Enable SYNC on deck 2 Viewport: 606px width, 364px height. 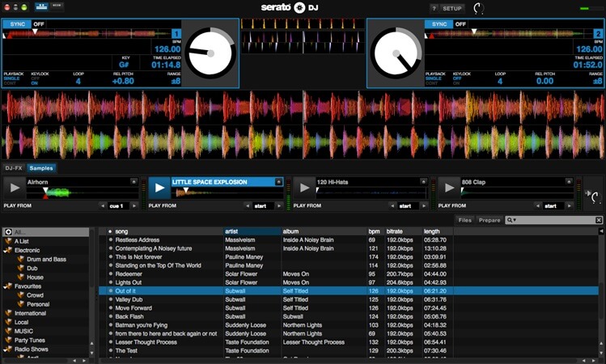pos(439,24)
